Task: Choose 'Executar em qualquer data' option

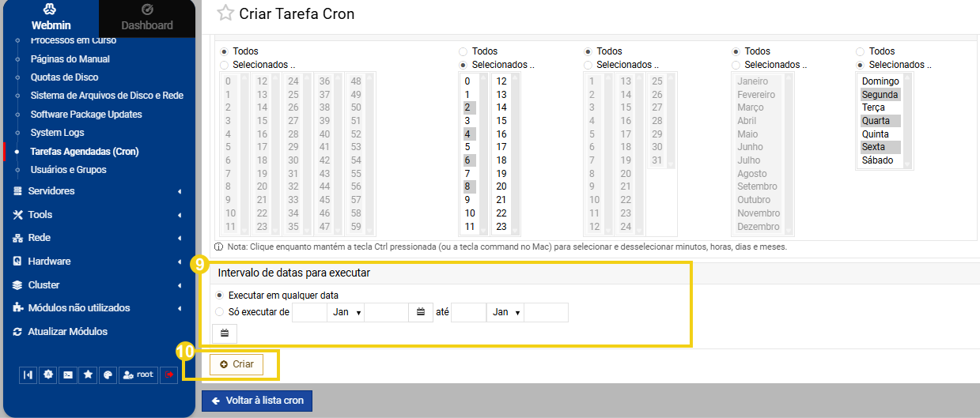Action: click(221, 295)
